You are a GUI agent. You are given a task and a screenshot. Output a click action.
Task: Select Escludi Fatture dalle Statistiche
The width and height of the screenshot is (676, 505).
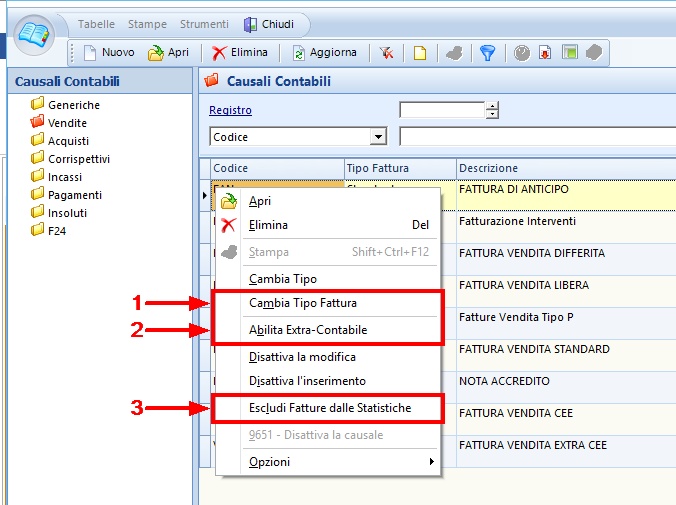coord(329,408)
